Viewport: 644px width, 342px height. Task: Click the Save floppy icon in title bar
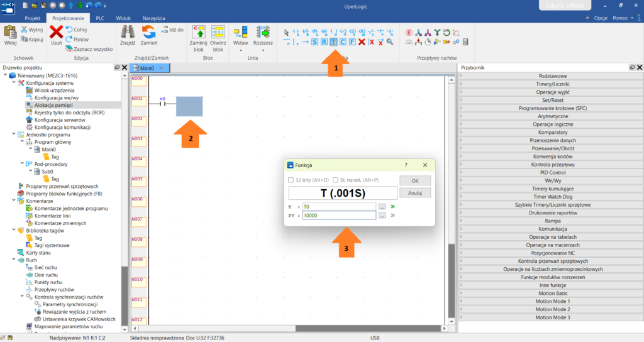click(x=43, y=5)
